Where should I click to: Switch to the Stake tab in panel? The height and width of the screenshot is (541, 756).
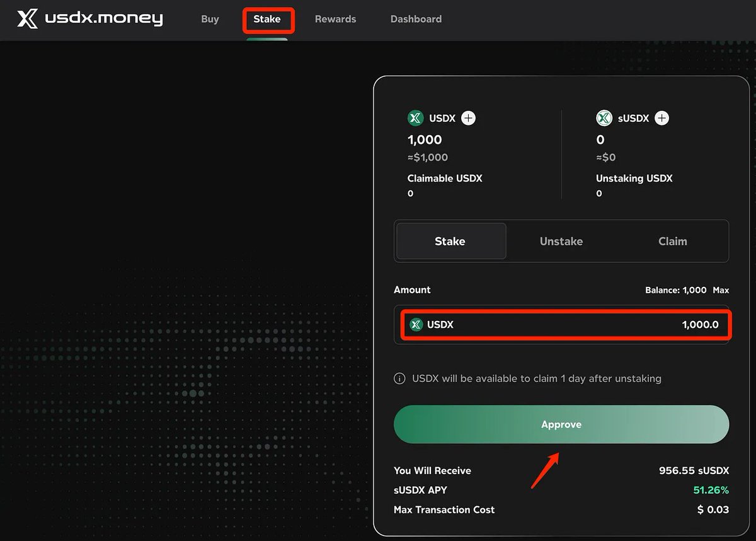pyautogui.click(x=450, y=241)
